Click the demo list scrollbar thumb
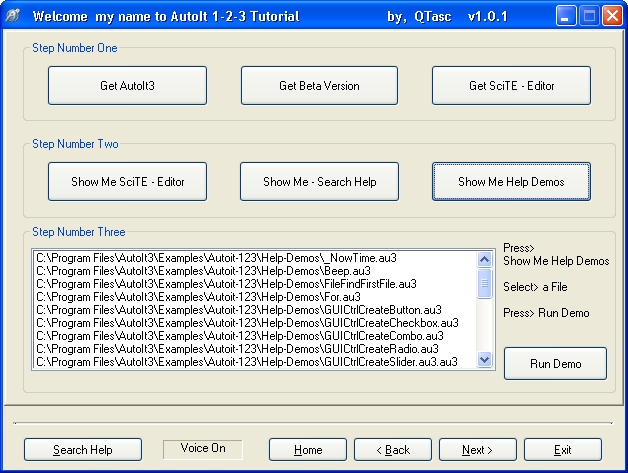The height and width of the screenshot is (473, 628). [485, 283]
